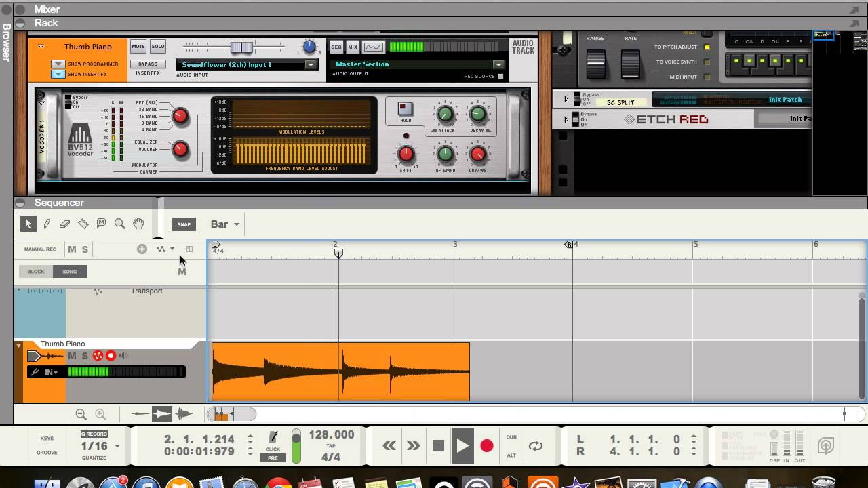Open the track input IN dropdown
The image size is (868, 488).
[52, 372]
